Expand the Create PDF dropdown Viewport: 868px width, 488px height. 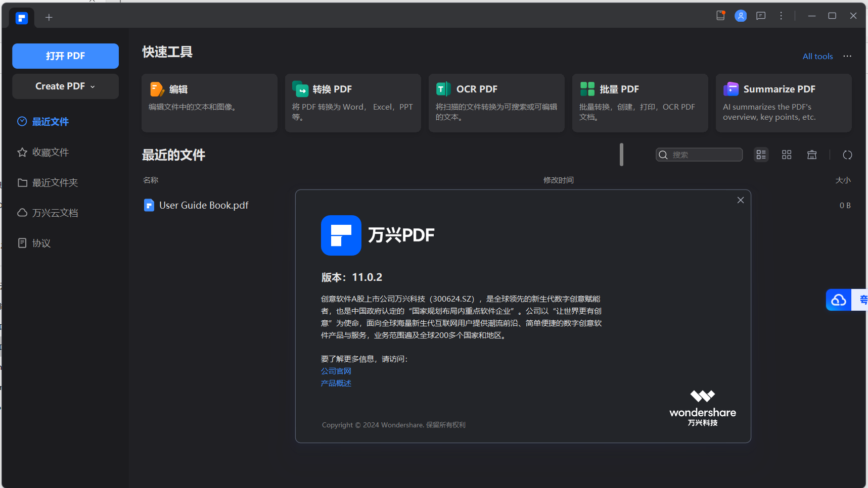pyautogui.click(x=65, y=86)
